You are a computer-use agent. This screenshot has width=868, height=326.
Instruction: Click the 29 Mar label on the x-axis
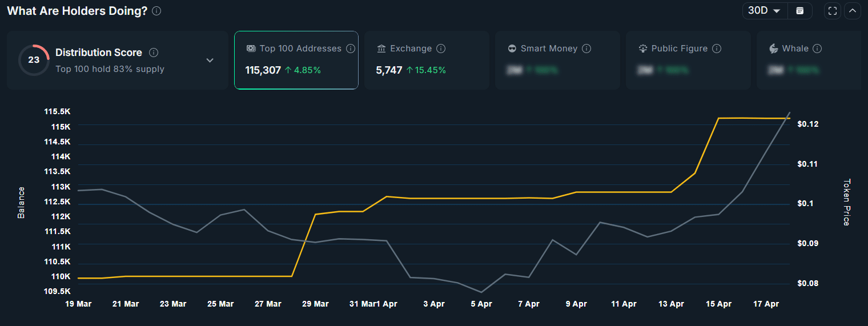coord(315,304)
